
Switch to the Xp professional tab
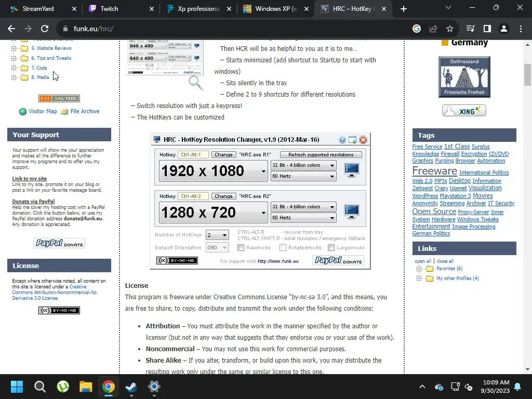197,9
